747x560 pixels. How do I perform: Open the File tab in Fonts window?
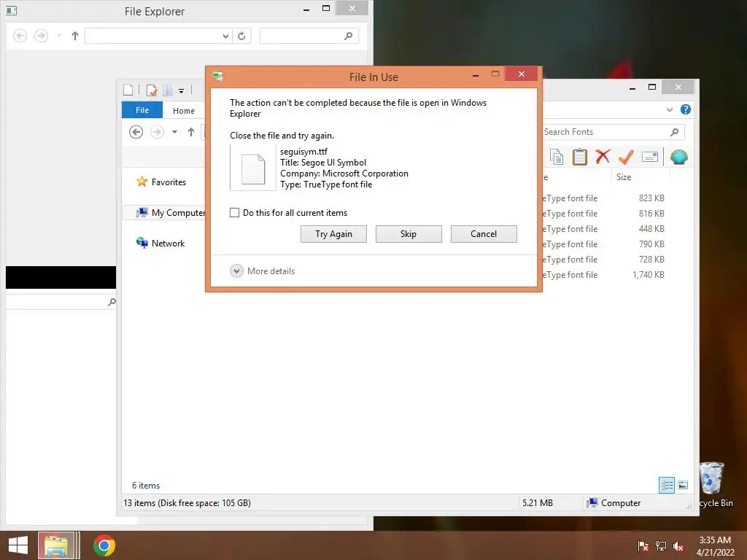tap(142, 110)
